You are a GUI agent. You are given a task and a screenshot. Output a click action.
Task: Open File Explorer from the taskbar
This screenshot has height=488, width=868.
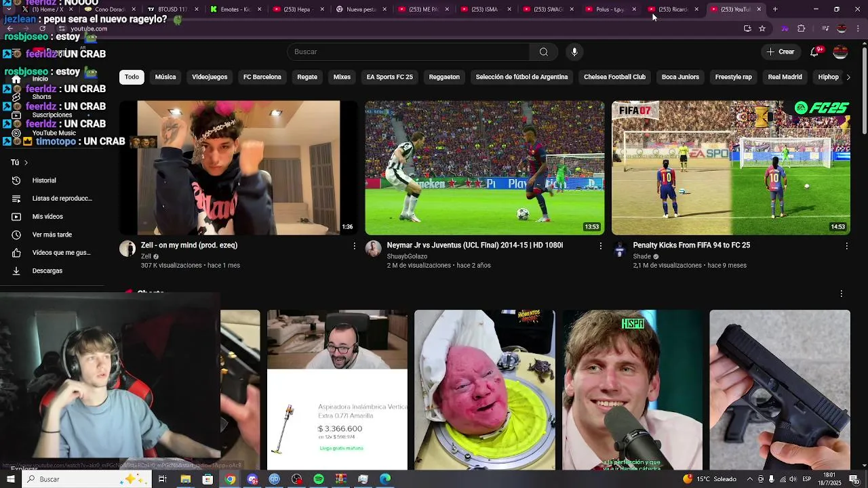(x=185, y=479)
